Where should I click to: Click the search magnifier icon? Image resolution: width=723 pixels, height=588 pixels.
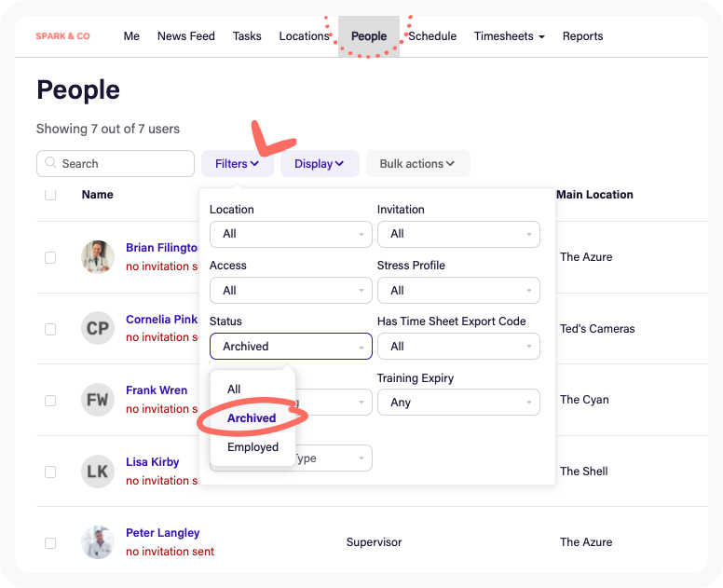pyautogui.click(x=50, y=163)
